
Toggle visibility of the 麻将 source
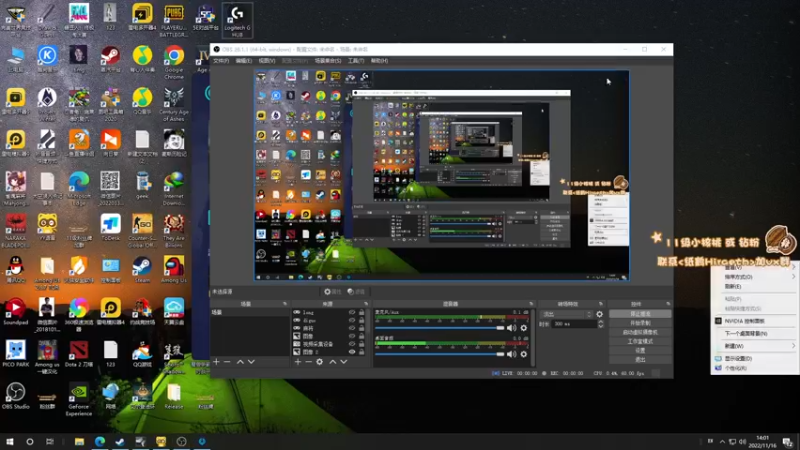352,328
